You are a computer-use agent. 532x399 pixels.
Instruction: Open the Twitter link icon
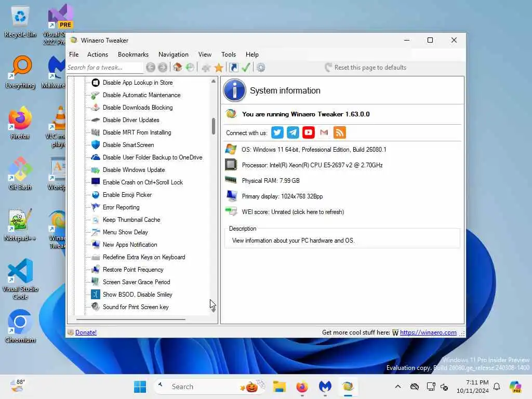coord(277,132)
